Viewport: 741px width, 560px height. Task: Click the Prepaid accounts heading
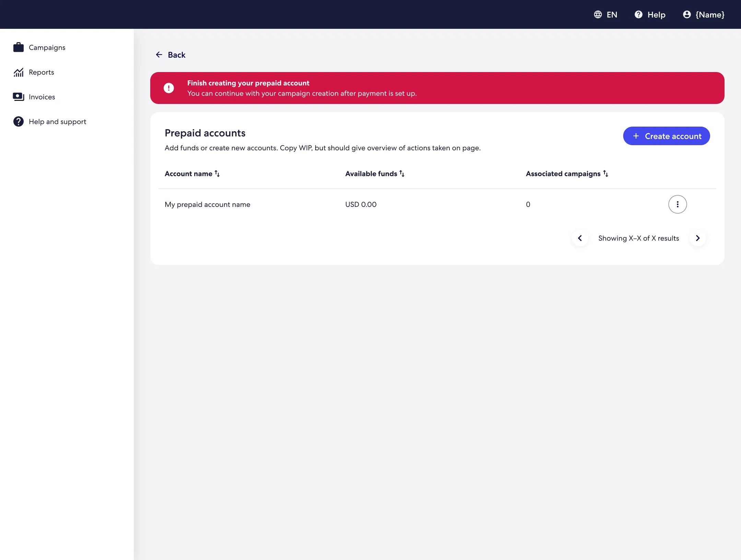[205, 133]
